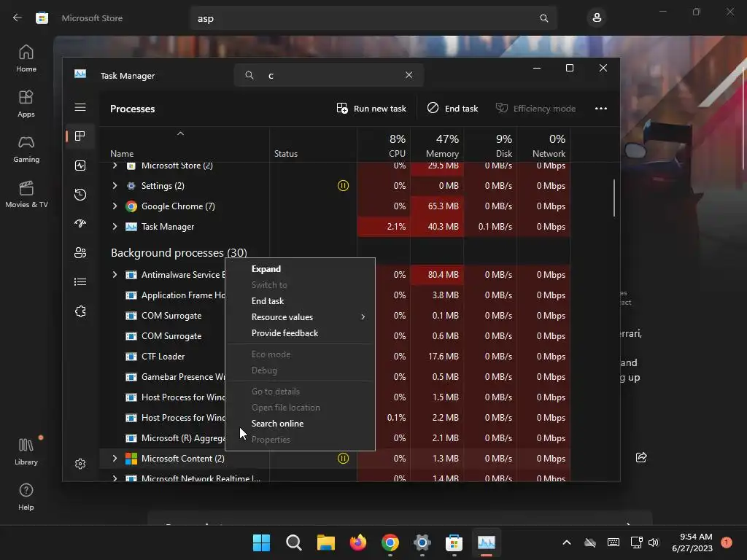Open Microsoft Store Home page
This screenshot has width=747, height=560.
pos(26,58)
